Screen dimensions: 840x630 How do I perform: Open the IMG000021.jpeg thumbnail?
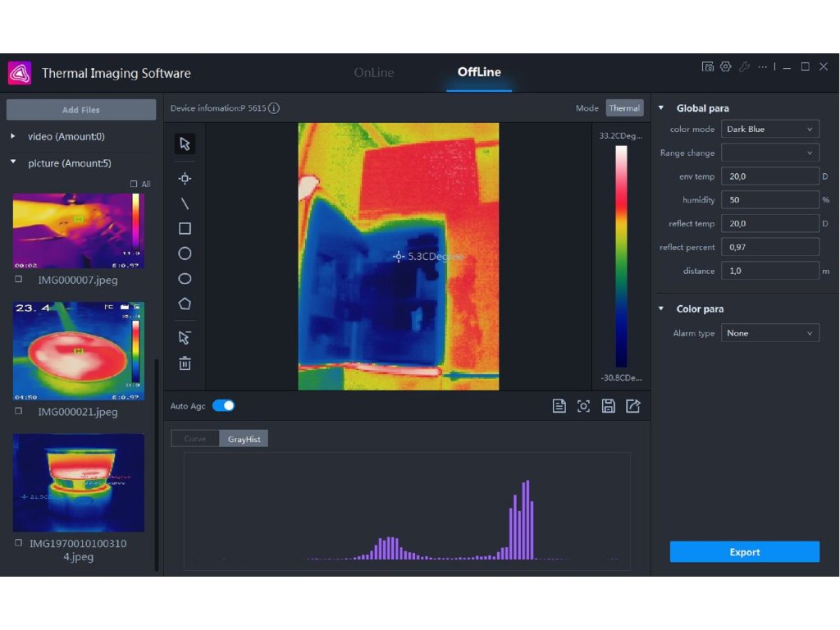[x=79, y=351]
